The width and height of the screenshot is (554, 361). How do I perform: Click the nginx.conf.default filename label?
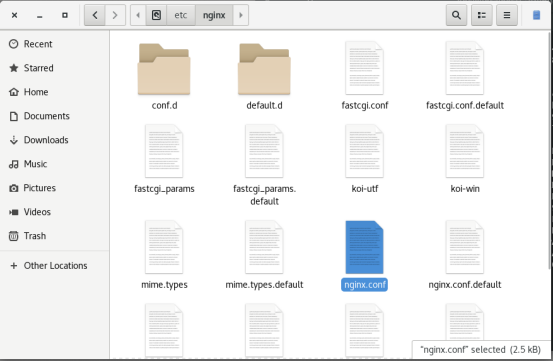[x=465, y=285]
